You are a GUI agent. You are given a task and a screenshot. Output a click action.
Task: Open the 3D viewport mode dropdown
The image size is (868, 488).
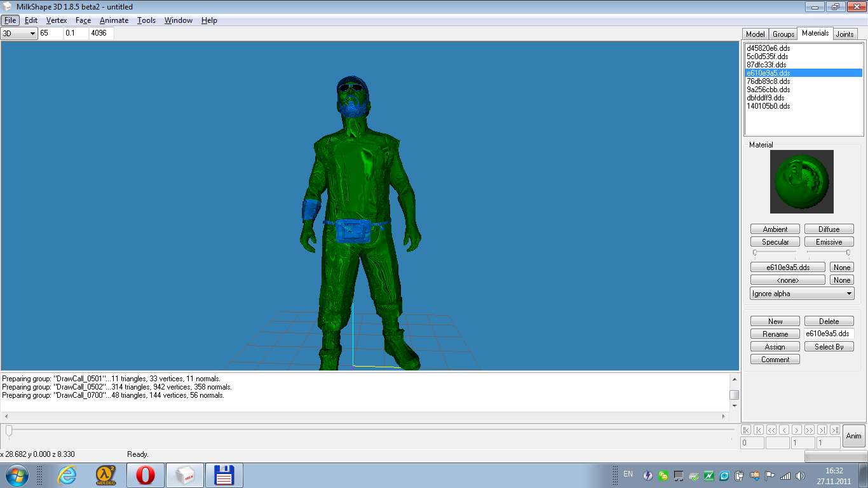[20, 33]
